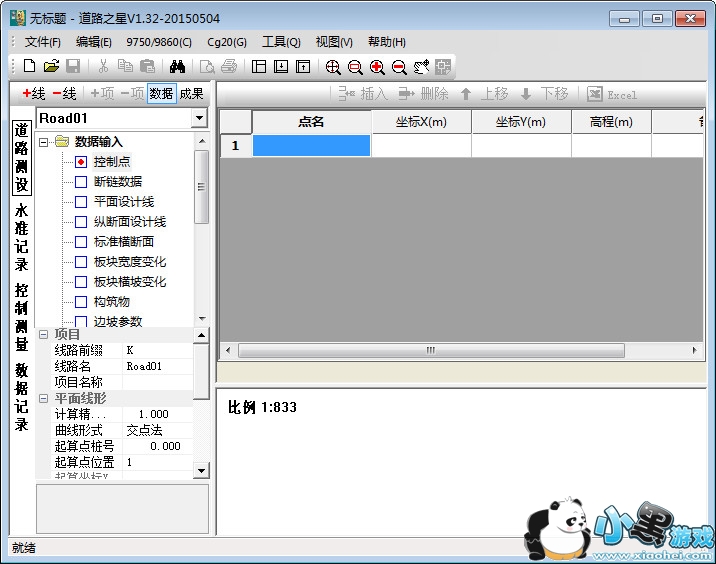Click the red zoom-in magnifier icon
716x564 pixels.
pyautogui.click(x=377, y=67)
